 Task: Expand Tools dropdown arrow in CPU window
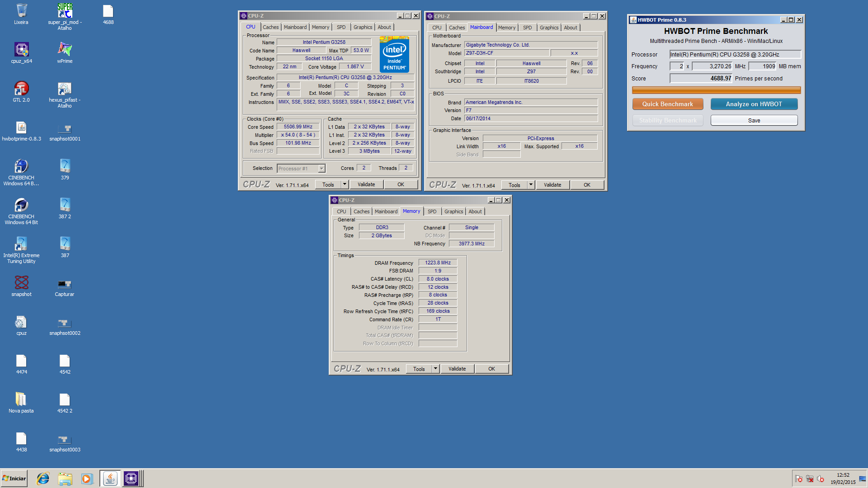tap(344, 184)
